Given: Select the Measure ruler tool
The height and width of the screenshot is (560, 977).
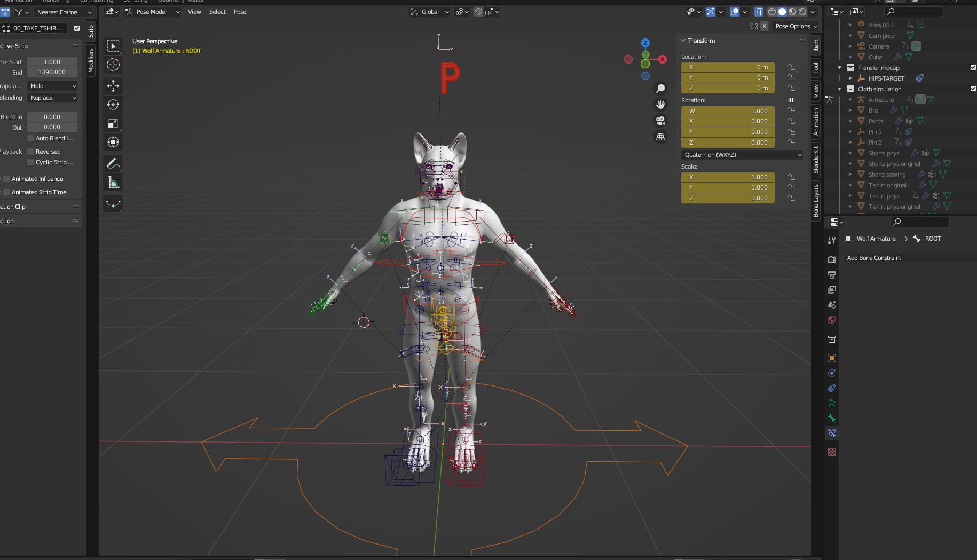Looking at the screenshot, I should (x=113, y=183).
